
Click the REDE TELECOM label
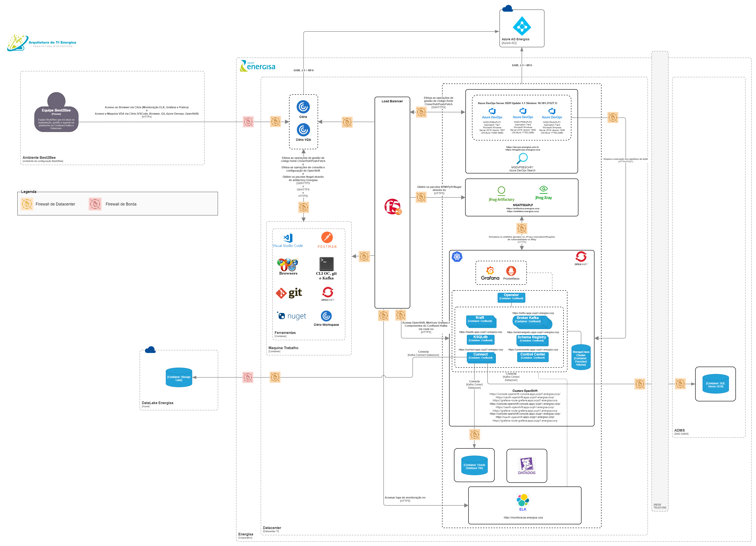660,506
